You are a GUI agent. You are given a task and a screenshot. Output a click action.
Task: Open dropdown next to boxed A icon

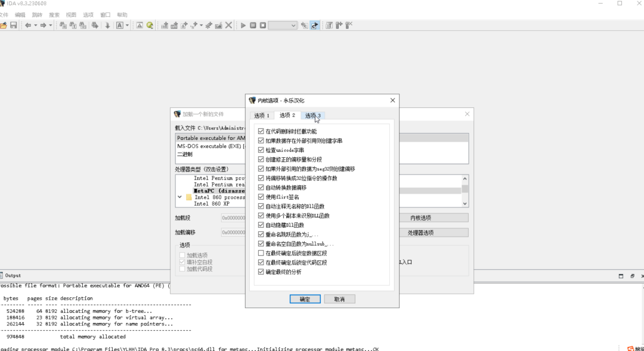(x=127, y=26)
